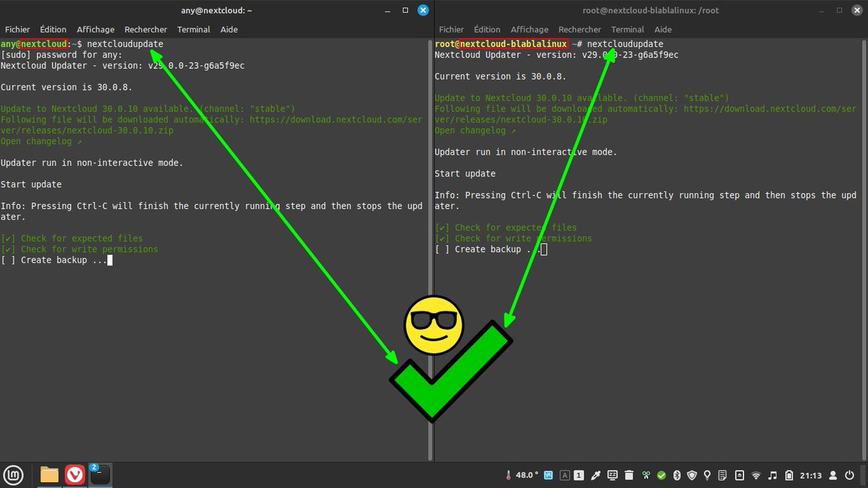Click the sleep inhibit monitor 'zz' tray icon
Image resolution: width=868 pixels, height=488 pixels.
coord(613,476)
